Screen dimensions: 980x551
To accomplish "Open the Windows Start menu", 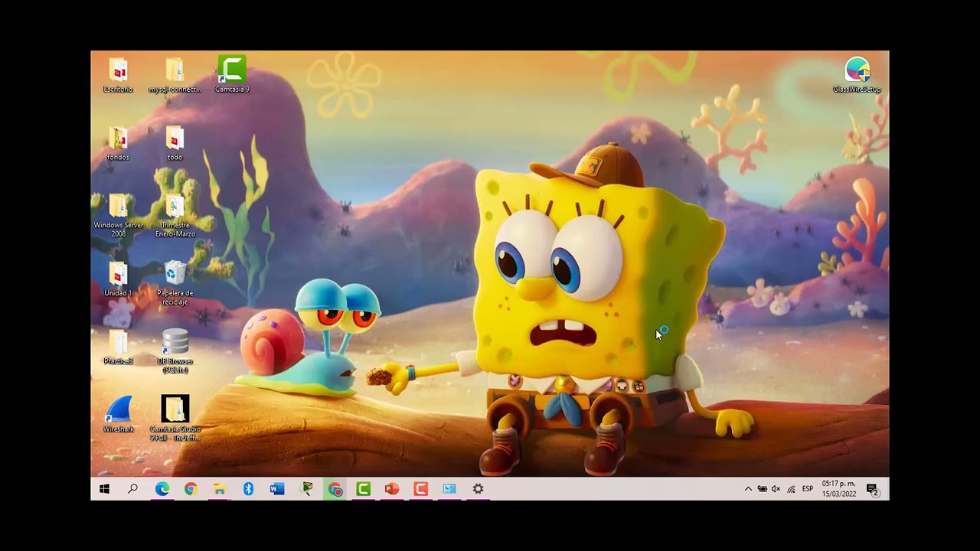I will pyautogui.click(x=104, y=489).
